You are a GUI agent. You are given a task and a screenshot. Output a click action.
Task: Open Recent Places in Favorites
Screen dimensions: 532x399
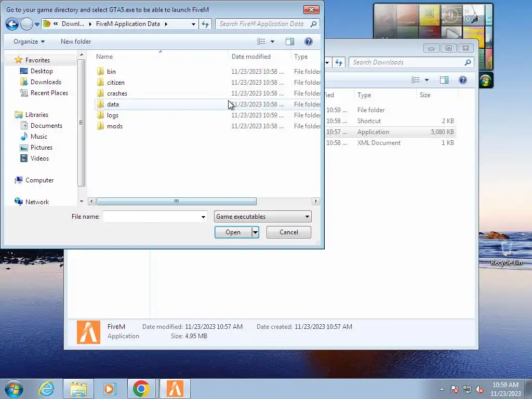[x=44, y=92]
